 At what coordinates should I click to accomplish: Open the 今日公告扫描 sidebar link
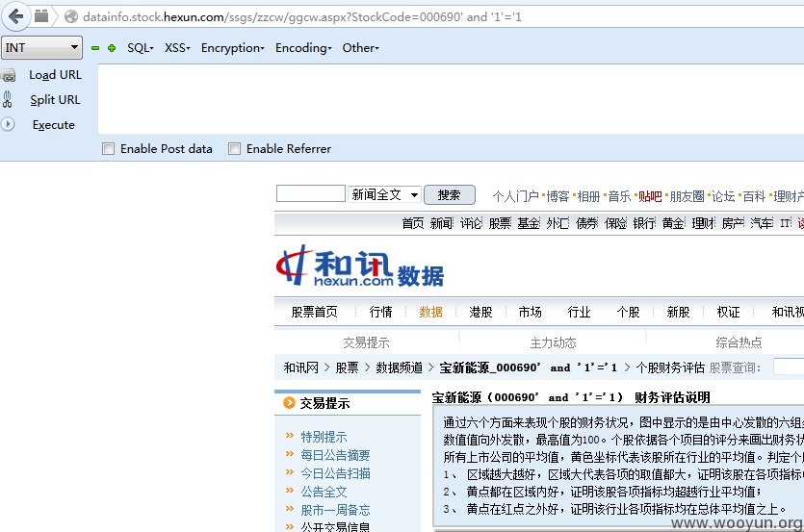point(335,473)
